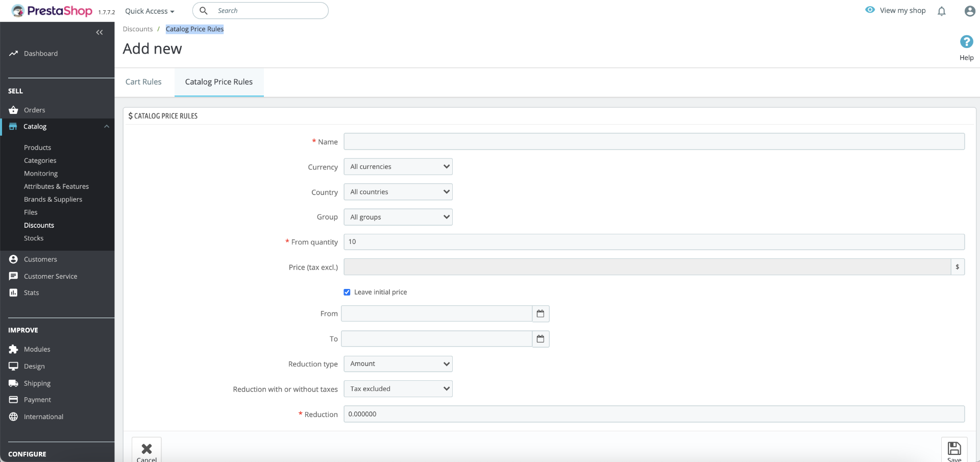Click the Save floppy disk icon
Image resolution: width=980 pixels, height=462 pixels.
coord(954,449)
